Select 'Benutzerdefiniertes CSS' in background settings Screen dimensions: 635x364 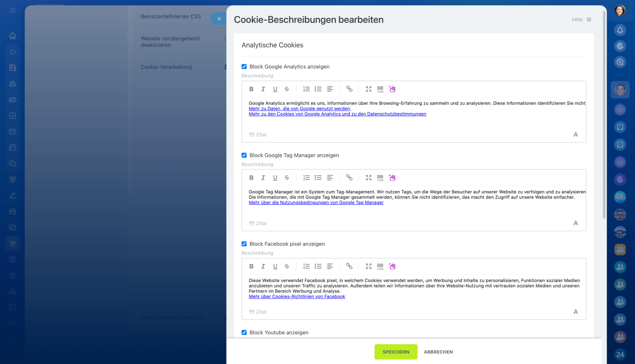[171, 16]
